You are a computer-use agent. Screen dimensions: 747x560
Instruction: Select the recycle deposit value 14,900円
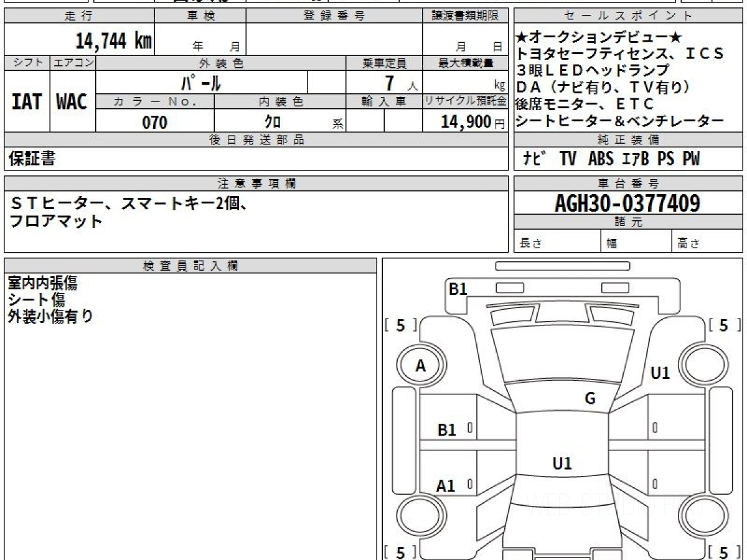click(472, 122)
